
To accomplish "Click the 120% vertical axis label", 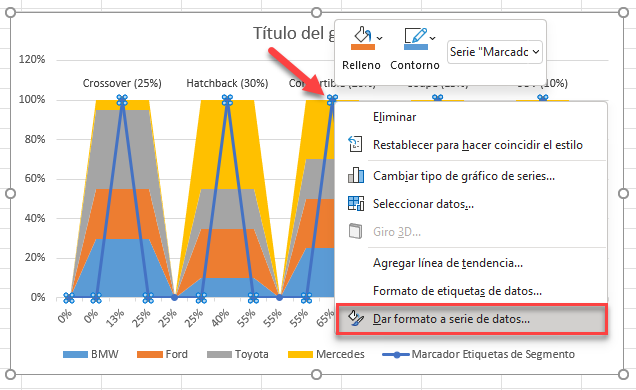I will click(x=32, y=60).
